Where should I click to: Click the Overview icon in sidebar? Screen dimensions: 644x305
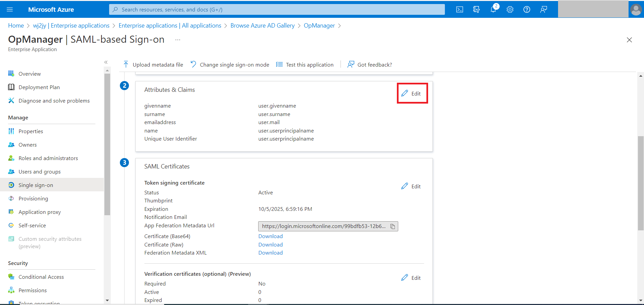pyautogui.click(x=11, y=74)
